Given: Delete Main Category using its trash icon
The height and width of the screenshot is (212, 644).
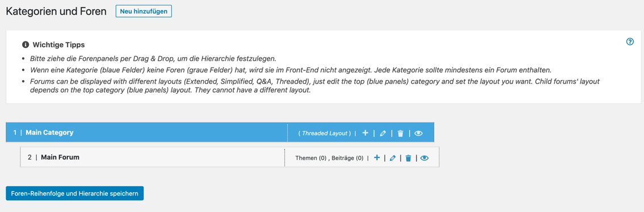Looking at the screenshot, I should 401,134.
